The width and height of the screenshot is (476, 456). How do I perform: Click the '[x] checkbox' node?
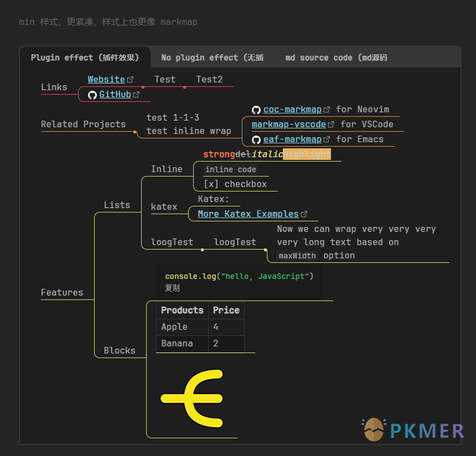235,184
